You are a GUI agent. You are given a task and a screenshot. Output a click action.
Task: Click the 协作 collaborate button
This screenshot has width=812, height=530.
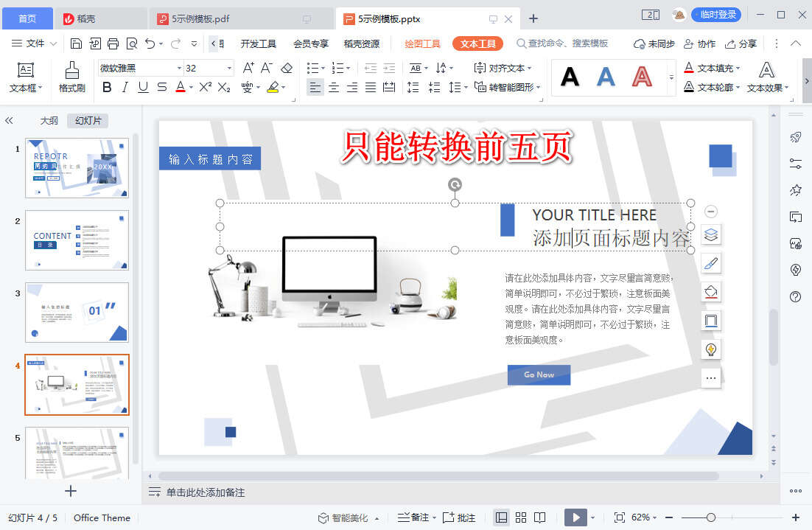[x=699, y=43]
